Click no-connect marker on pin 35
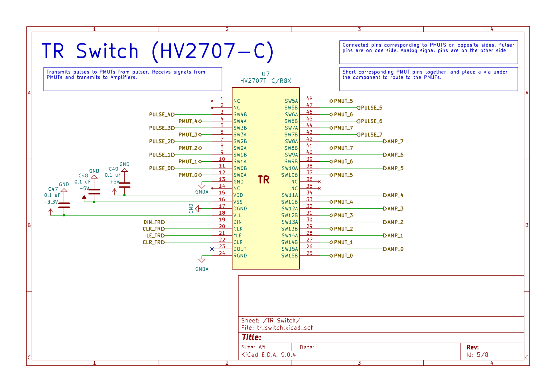Image resolution: width=556 pixels, height=392 pixels. [x=319, y=188]
